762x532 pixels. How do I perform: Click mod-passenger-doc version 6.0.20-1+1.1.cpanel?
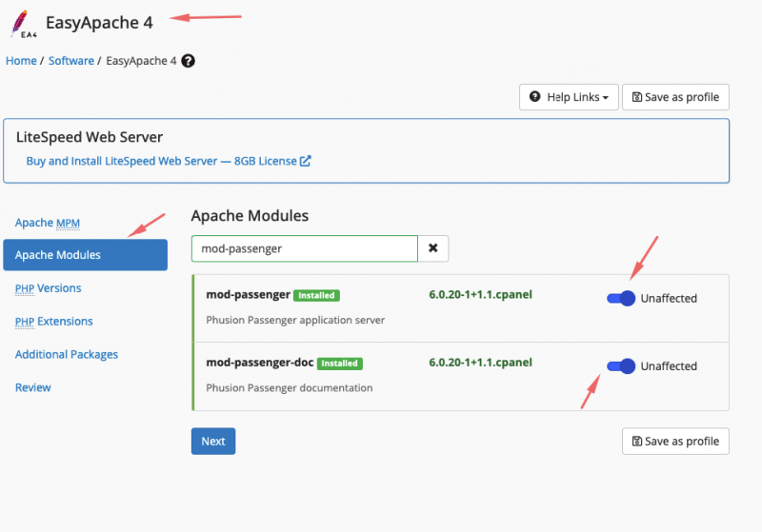[480, 363]
